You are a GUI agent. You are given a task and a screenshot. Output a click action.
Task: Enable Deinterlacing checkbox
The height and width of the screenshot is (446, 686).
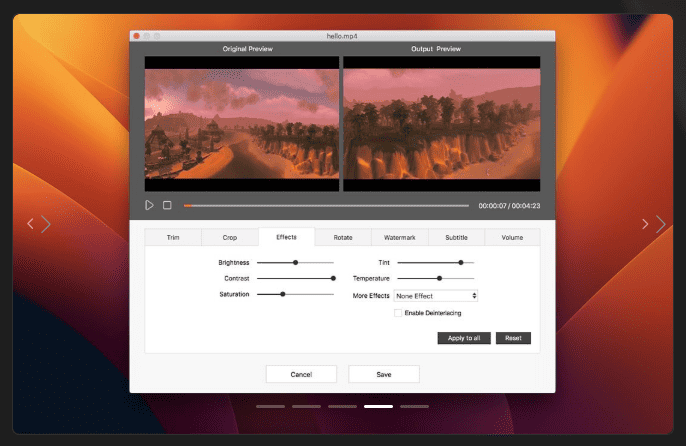coord(398,313)
